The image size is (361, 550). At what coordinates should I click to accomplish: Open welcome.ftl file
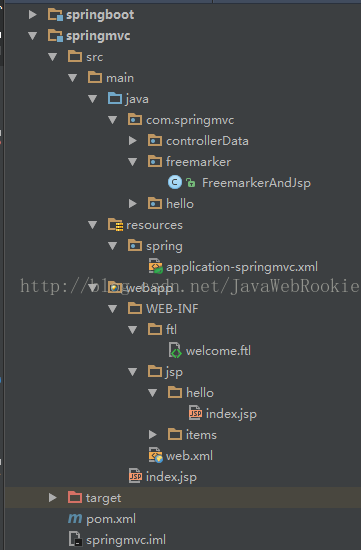218,351
